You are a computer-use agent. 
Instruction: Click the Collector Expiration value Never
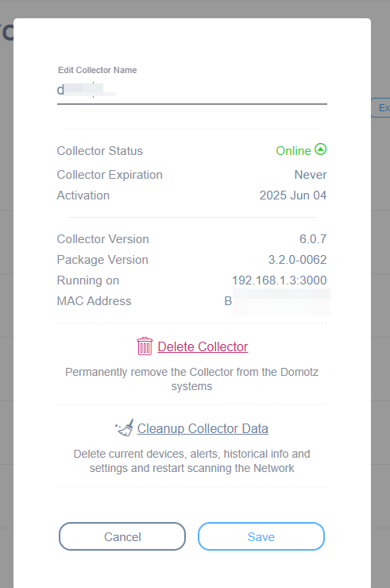pos(310,175)
